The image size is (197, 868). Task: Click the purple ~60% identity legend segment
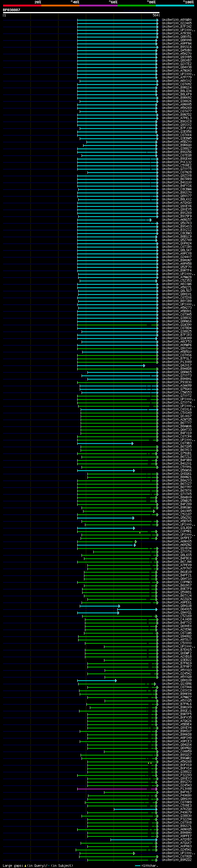tap(99, 6)
